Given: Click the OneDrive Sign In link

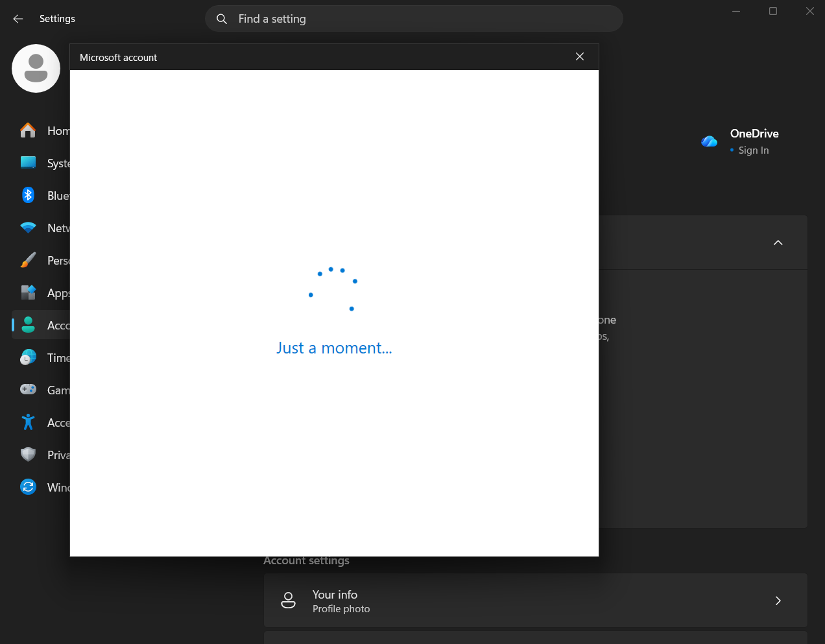Looking at the screenshot, I should (753, 150).
